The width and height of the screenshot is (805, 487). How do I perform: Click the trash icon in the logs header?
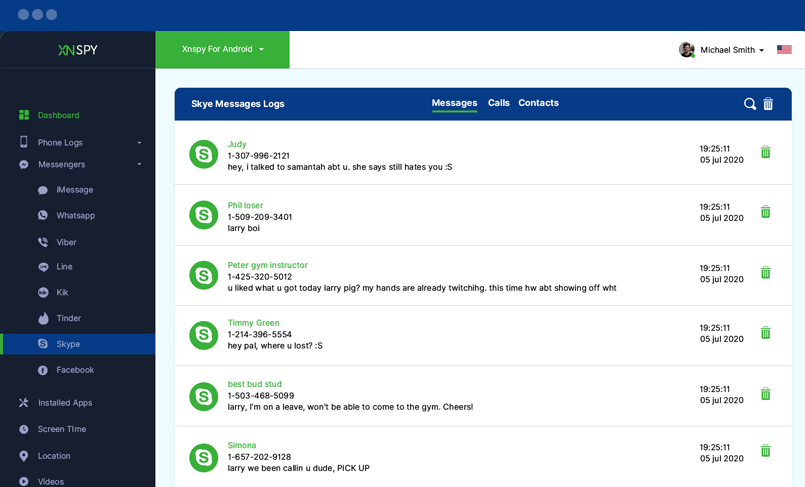point(768,104)
